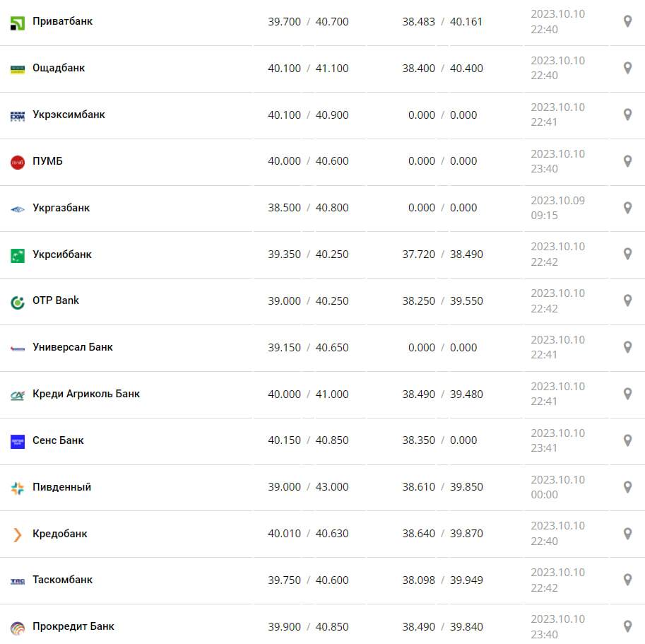Click the Сенс Банк name link
The width and height of the screenshot is (645, 644).
tap(58, 440)
